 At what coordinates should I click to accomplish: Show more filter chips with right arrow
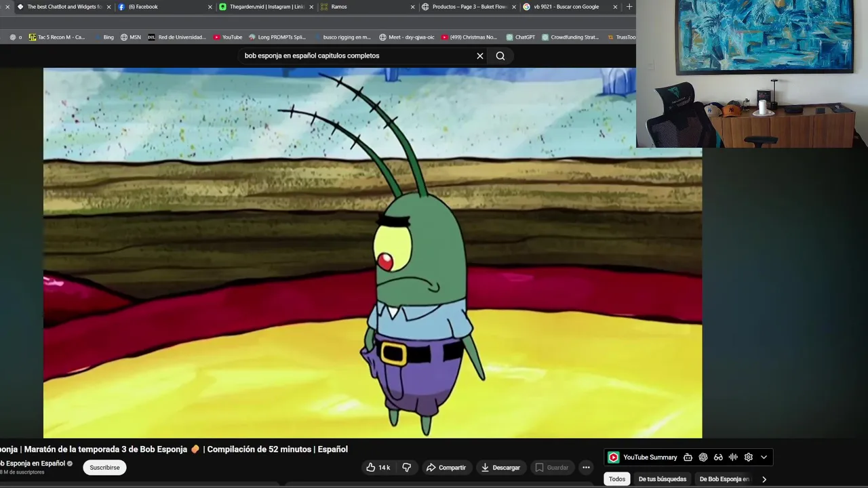(x=764, y=479)
